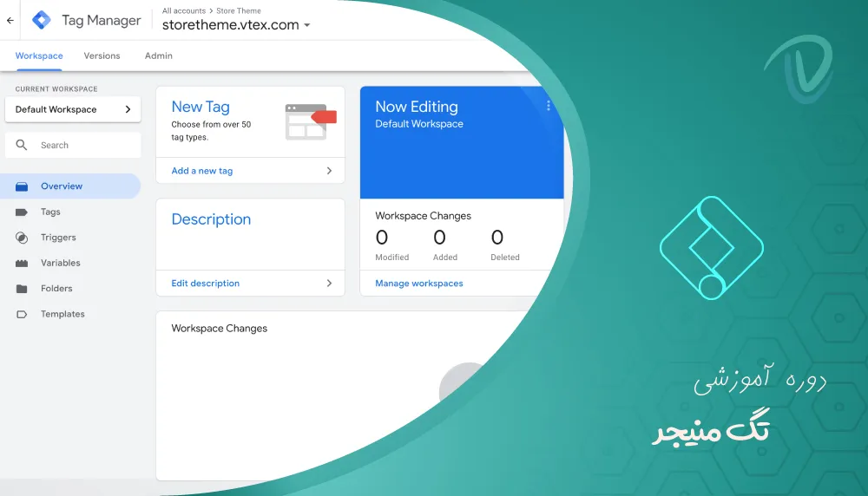Click the CURRENT WORKSPACE label

[x=56, y=88]
